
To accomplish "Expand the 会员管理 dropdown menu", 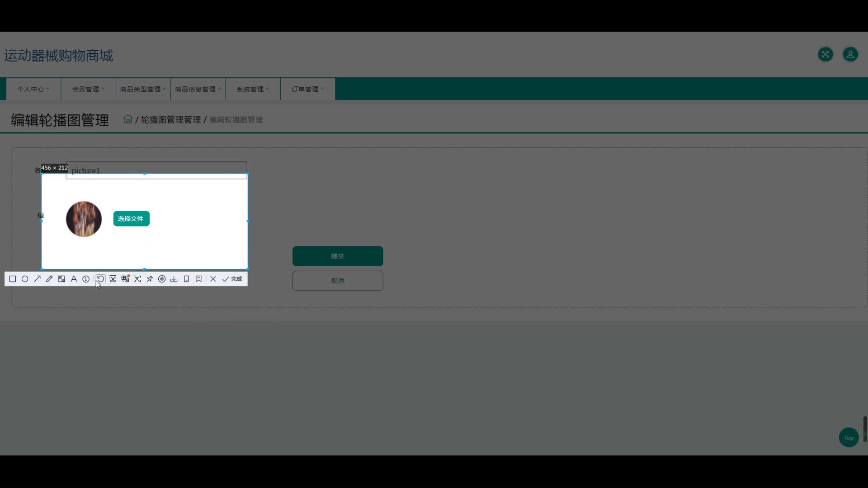I will (x=88, y=89).
